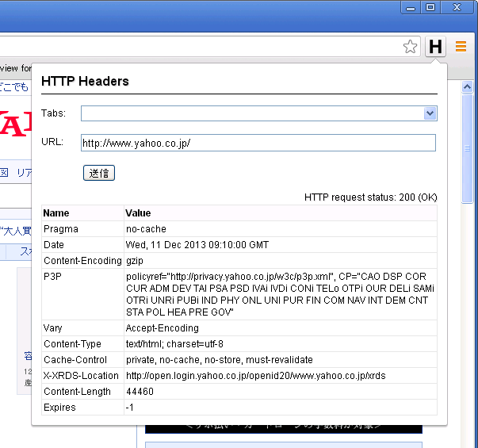478x448 pixels.
Task: Select the Vary header name
Action: [x=53, y=328]
